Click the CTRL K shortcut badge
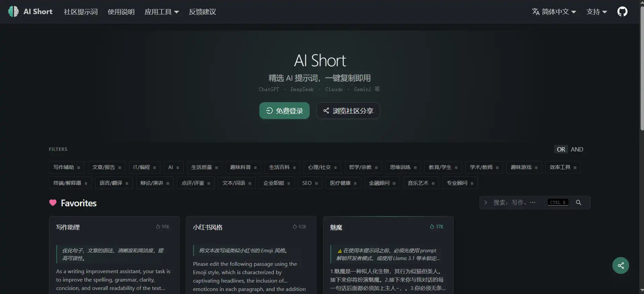The height and width of the screenshot is (294, 644). 558,203
